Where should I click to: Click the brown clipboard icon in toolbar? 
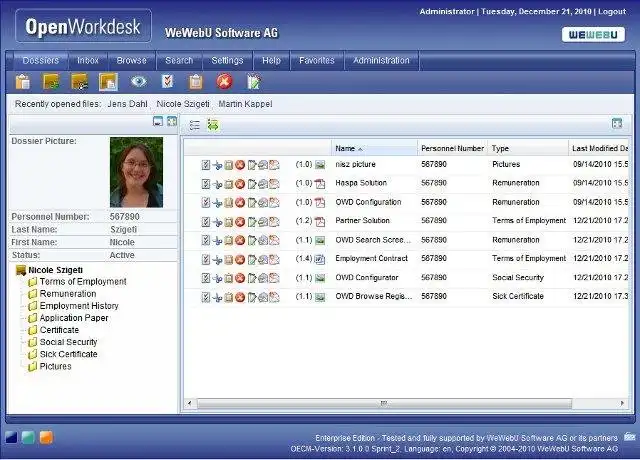[196, 82]
